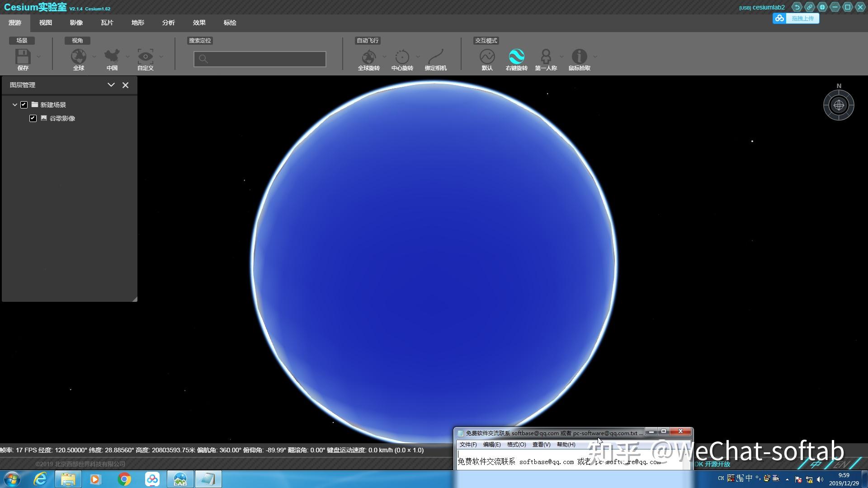Click the Custom view (自定义) eye icon
Viewport: 868px width, 488px height.
click(145, 57)
